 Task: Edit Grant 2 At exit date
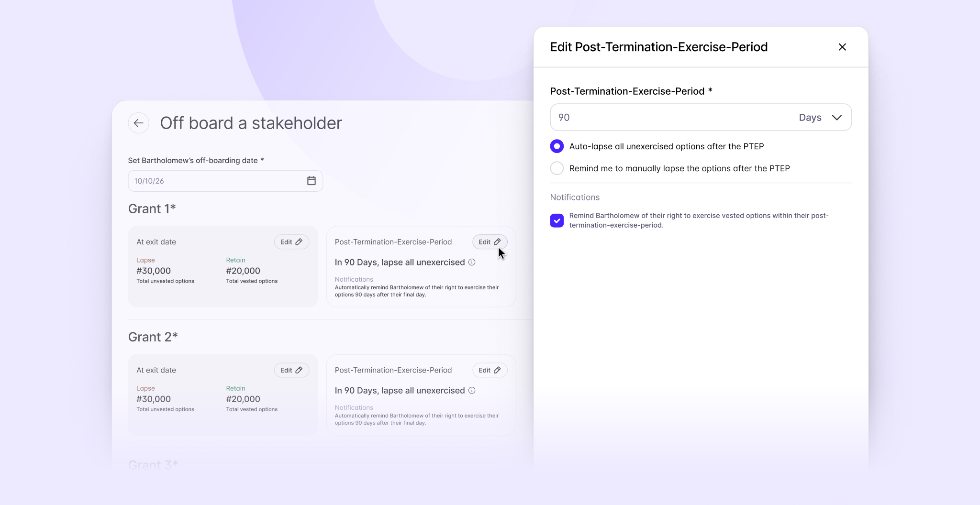click(291, 370)
